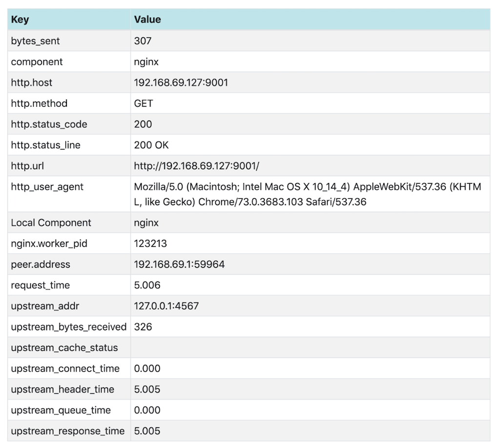
Task: Click the upstream_bytes_received value 326
Action: coord(143,327)
